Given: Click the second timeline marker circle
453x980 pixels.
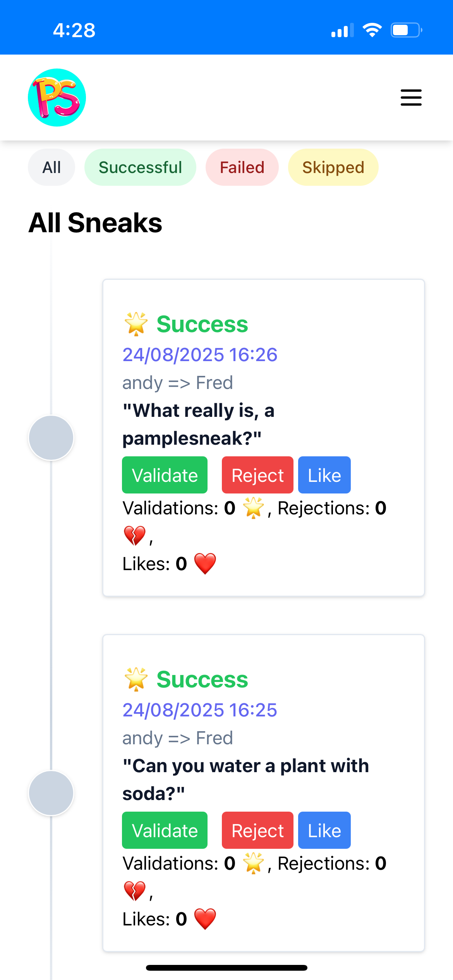Looking at the screenshot, I should point(51,793).
